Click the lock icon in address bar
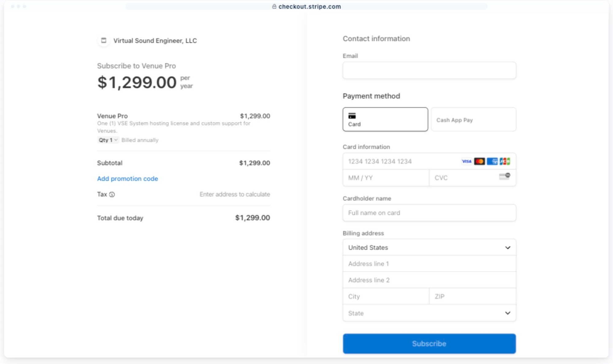The height and width of the screenshot is (364, 613). coord(274,6)
